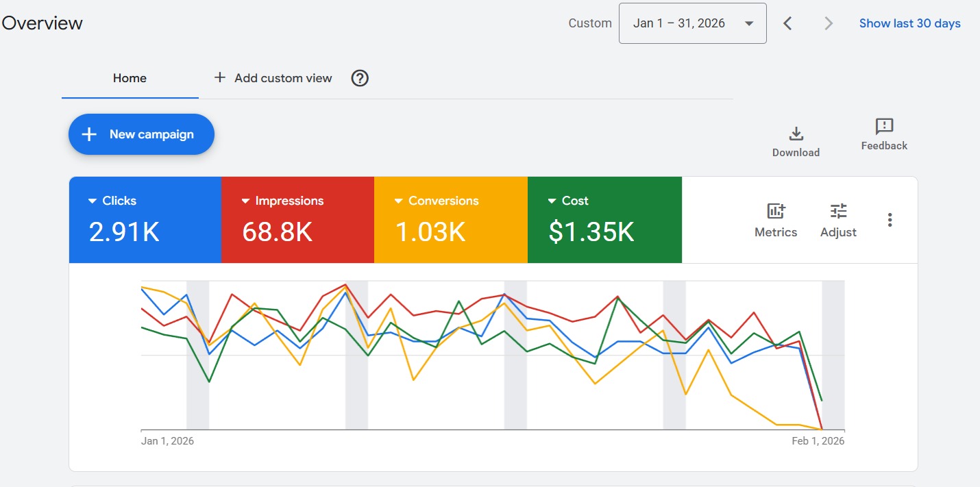Image resolution: width=980 pixels, height=487 pixels.
Task: Expand the Conversions metric dropdown arrow
Action: [x=398, y=201]
